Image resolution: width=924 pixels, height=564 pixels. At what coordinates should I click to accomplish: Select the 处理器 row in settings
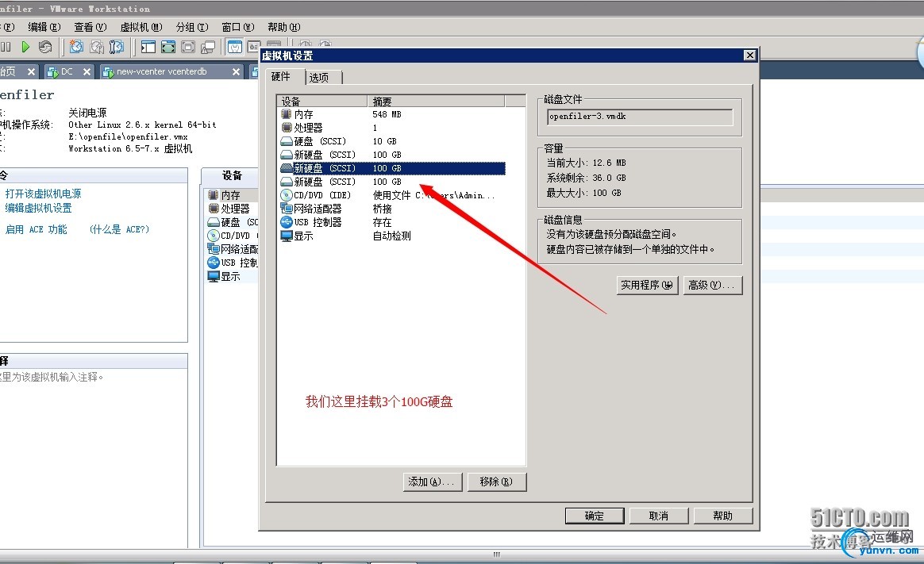[x=392, y=128]
